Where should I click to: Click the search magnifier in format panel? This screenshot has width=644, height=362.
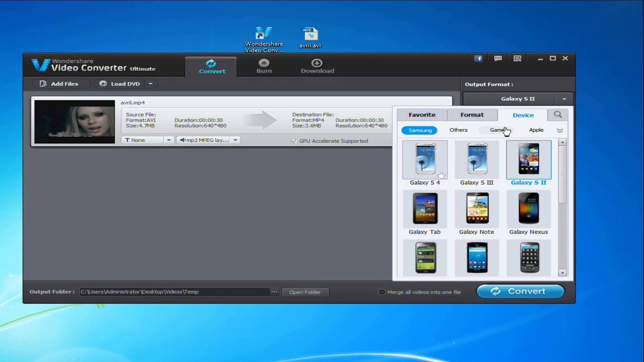[x=558, y=115]
